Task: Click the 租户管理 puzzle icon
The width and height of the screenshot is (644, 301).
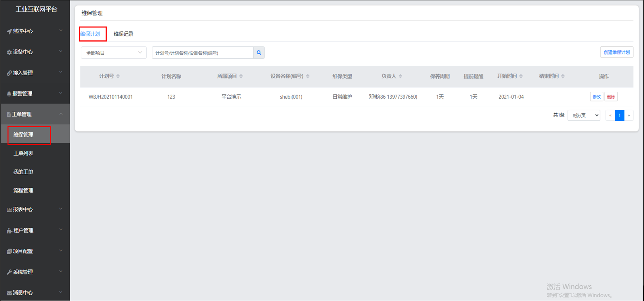Action: coord(10,231)
